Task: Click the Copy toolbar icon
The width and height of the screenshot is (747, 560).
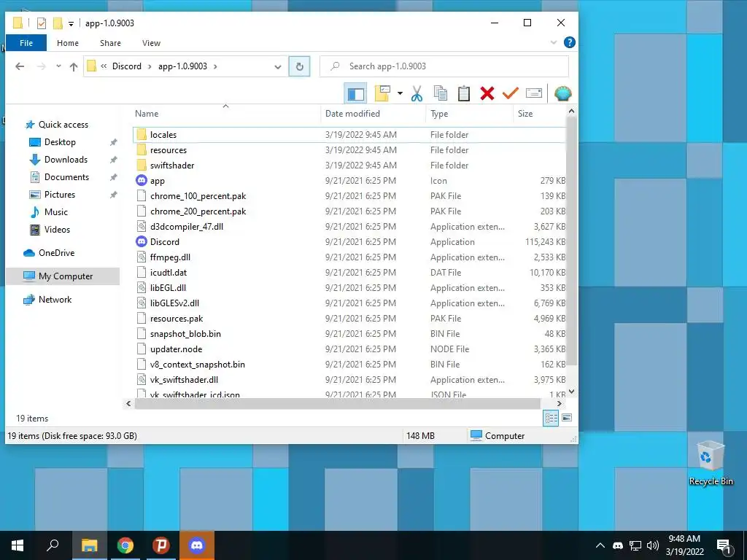Action: [x=441, y=93]
